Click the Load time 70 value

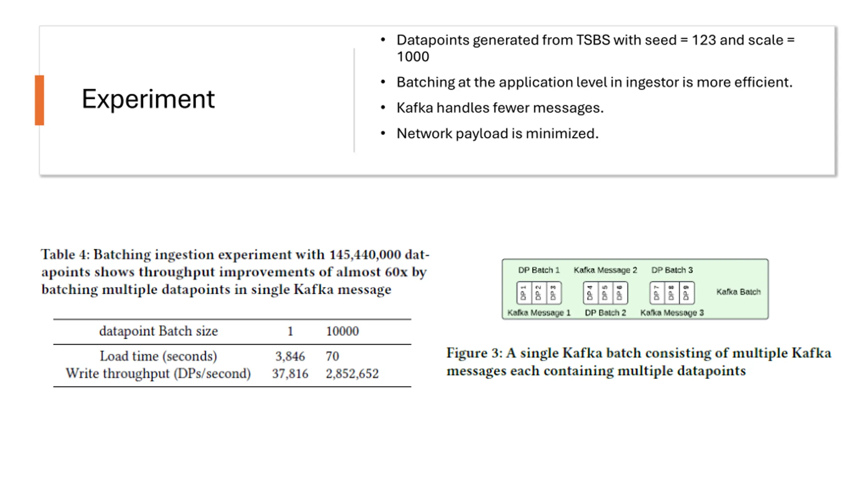tap(332, 357)
